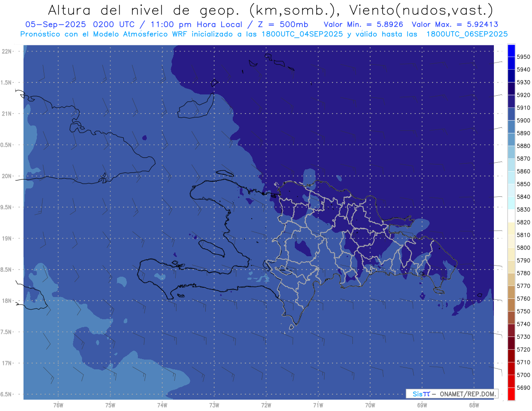This screenshot has height=411, width=532.
Task: Click the 5800 colorbar value
Action: (523, 247)
